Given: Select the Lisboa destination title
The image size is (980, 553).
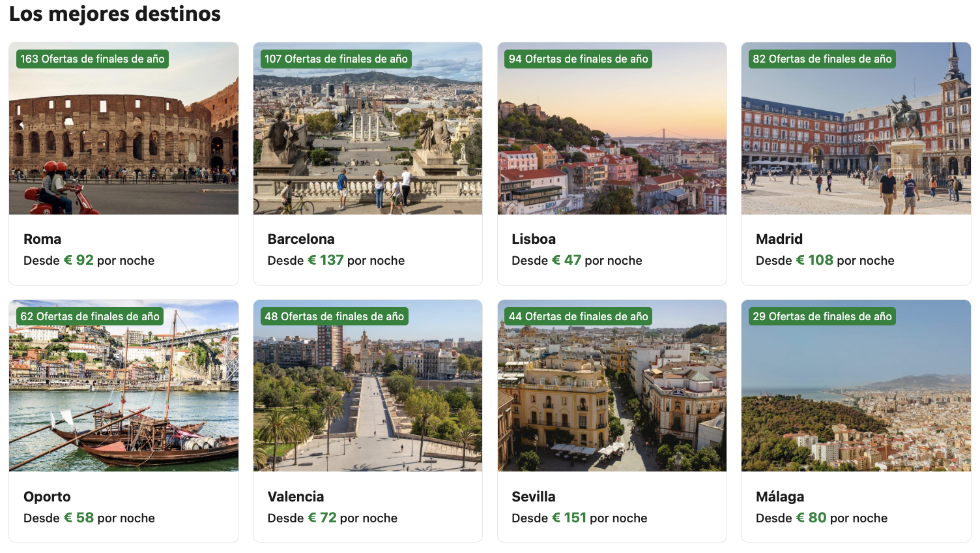Looking at the screenshot, I should pos(534,239).
